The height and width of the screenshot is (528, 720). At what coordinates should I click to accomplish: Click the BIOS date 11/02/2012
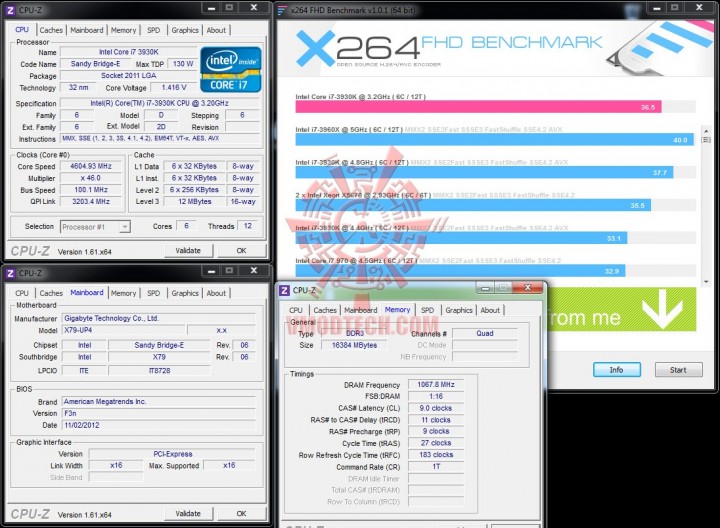click(x=159, y=425)
